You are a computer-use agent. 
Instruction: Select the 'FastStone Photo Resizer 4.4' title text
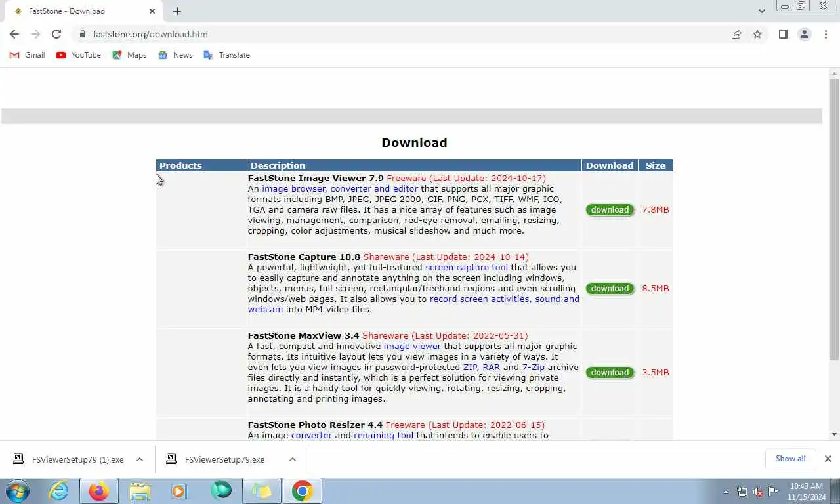(x=315, y=425)
